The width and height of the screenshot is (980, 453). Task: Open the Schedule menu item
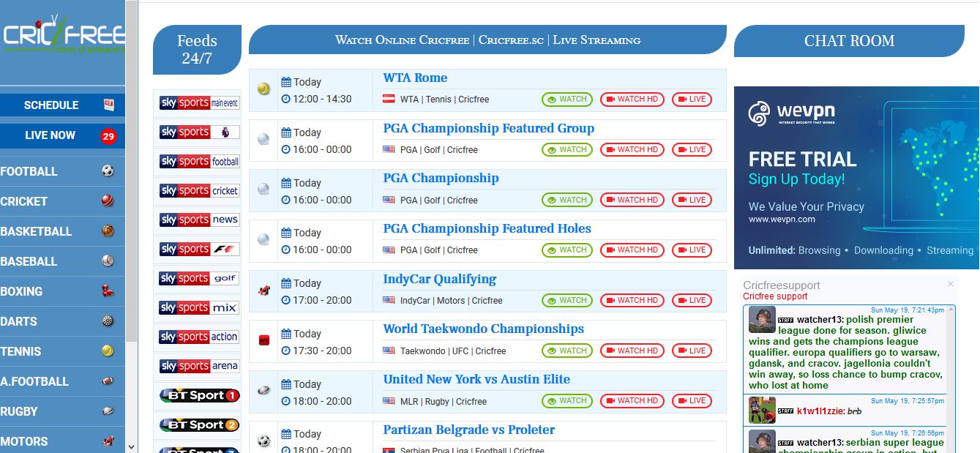click(x=62, y=105)
